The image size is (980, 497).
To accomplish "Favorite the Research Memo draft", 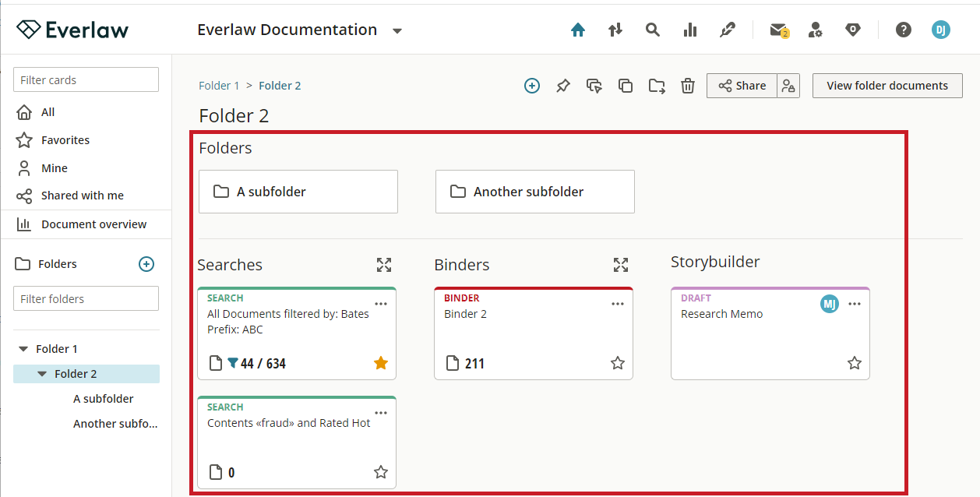I will [855, 363].
